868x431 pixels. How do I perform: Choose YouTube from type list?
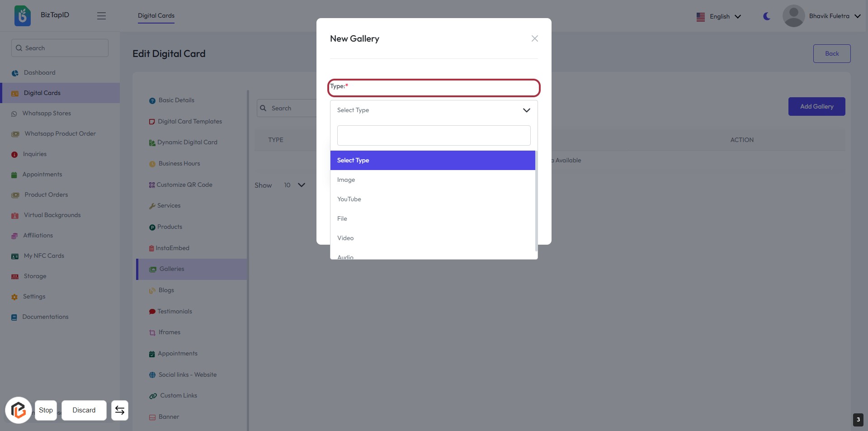[x=349, y=199]
